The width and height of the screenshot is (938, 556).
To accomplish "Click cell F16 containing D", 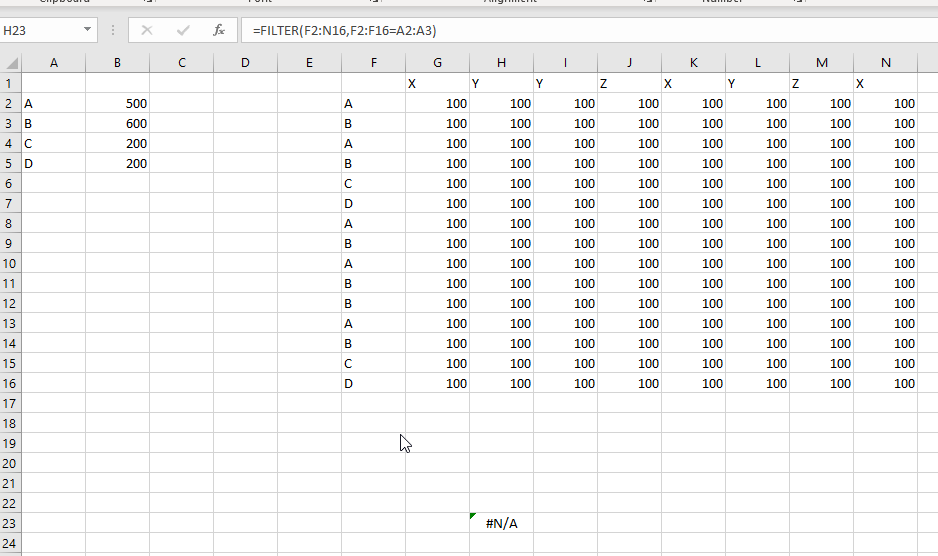I will coord(374,383).
